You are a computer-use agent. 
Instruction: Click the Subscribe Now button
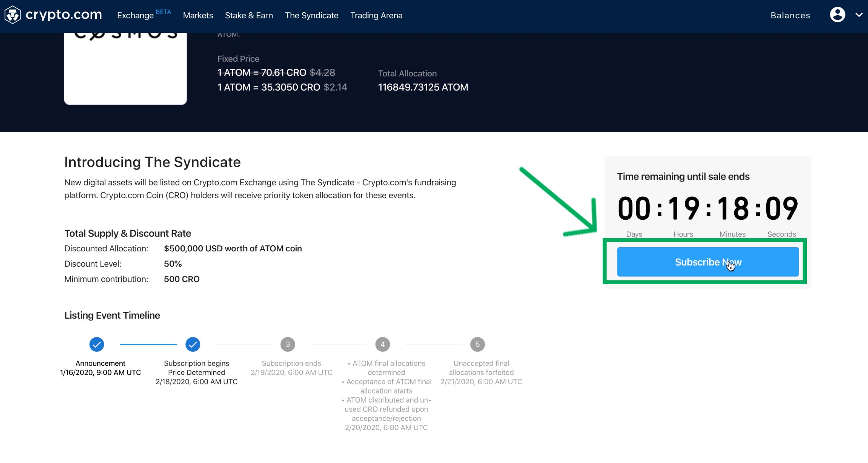pos(708,262)
